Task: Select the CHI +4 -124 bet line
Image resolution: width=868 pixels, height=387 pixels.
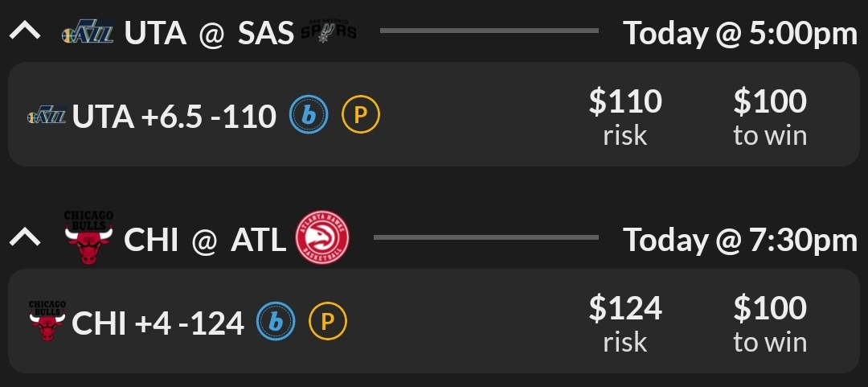Action: point(158,323)
